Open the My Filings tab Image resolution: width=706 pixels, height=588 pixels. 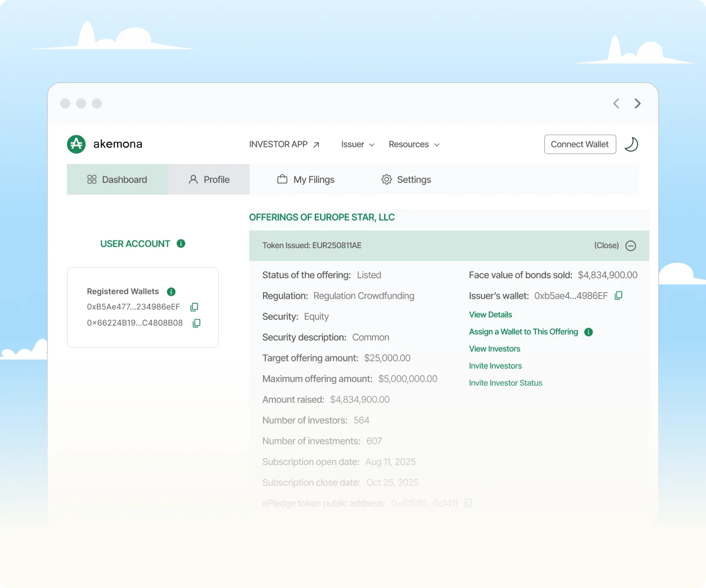(x=306, y=180)
